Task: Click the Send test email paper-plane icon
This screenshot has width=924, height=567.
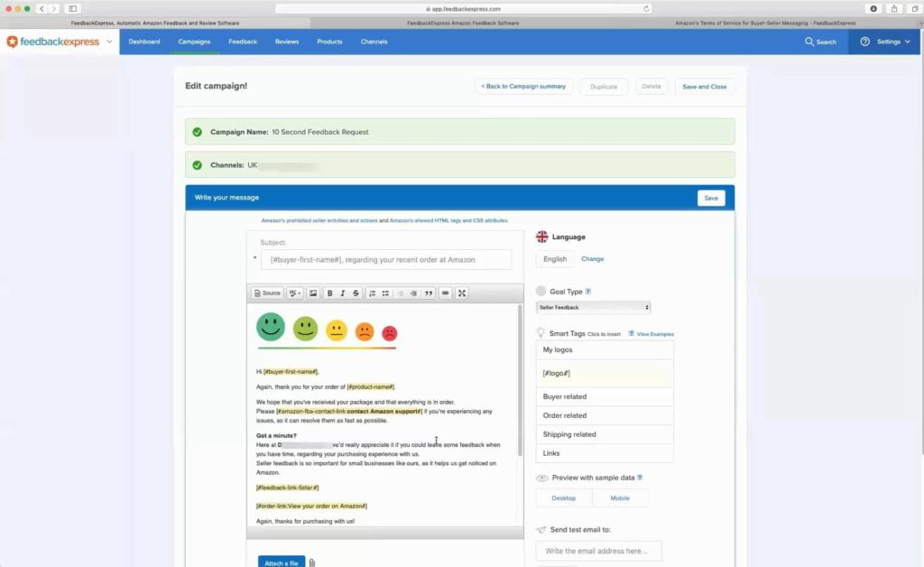Action: [x=541, y=530]
